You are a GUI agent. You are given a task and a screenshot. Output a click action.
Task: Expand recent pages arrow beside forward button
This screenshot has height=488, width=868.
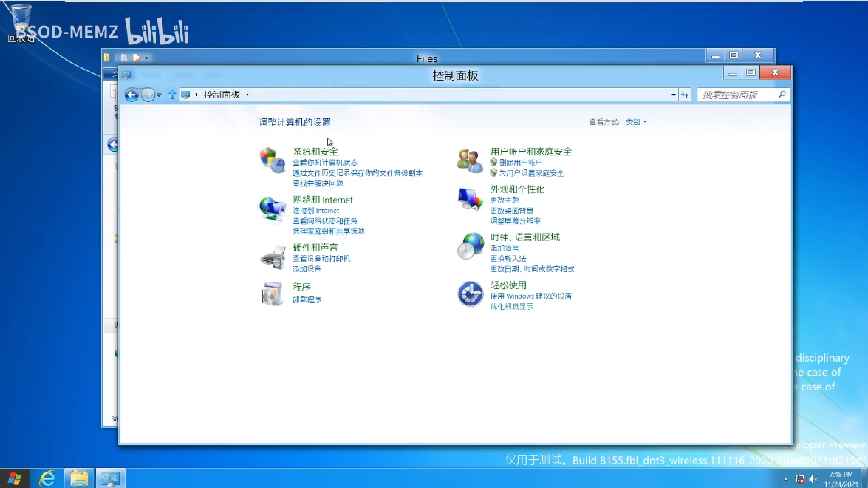pos(159,95)
